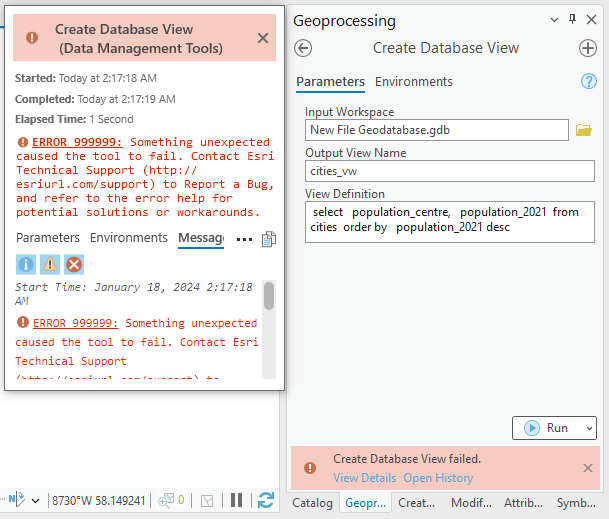Open tool help question mark icon
The image size is (609, 519).
[x=589, y=82]
